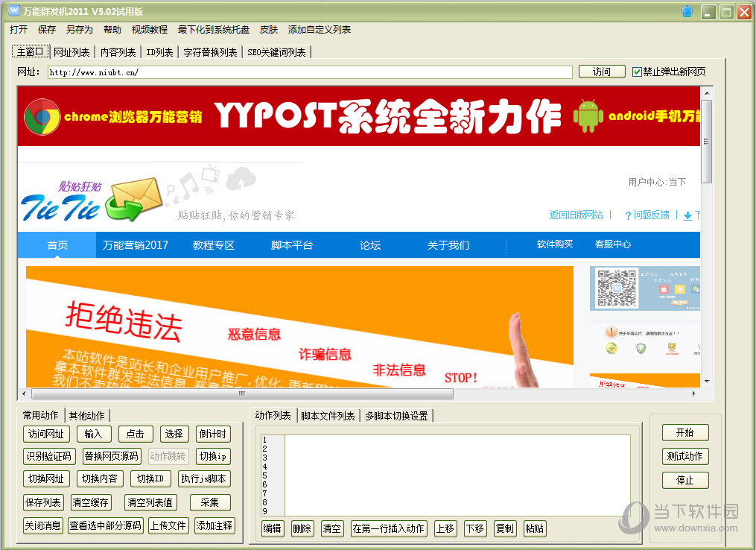Click the Chrome browser logo in banner
This screenshot has width=756, height=550.
pyautogui.click(x=42, y=117)
